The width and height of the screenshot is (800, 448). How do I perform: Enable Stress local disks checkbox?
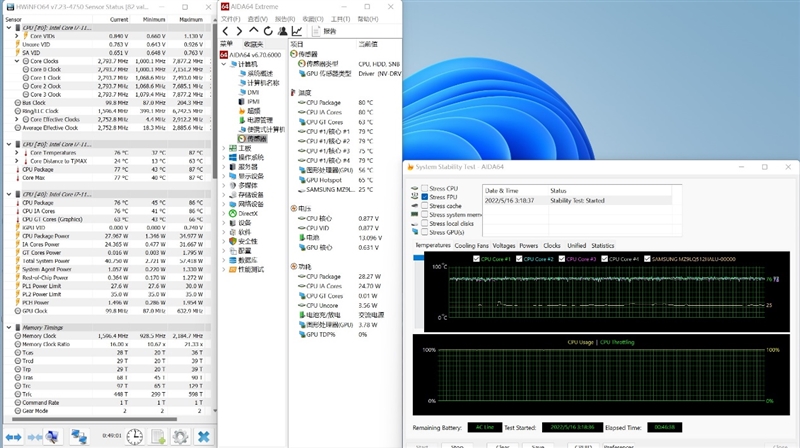tap(424, 223)
